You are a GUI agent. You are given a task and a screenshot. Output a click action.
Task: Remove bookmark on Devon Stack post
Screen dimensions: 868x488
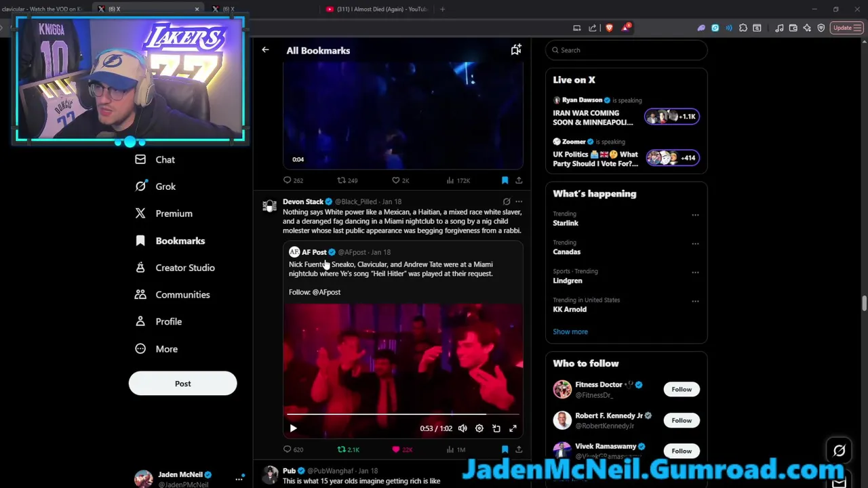[x=505, y=449]
